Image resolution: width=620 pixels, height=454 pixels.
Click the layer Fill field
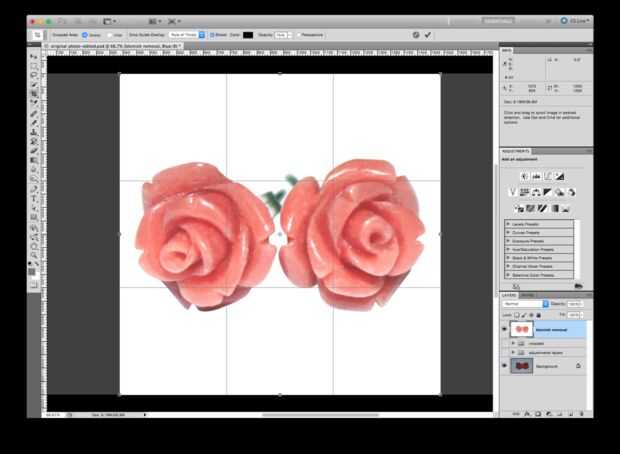click(x=574, y=315)
